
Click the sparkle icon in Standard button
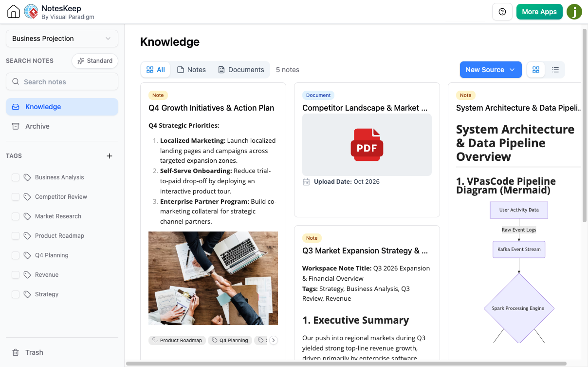click(x=81, y=61)
